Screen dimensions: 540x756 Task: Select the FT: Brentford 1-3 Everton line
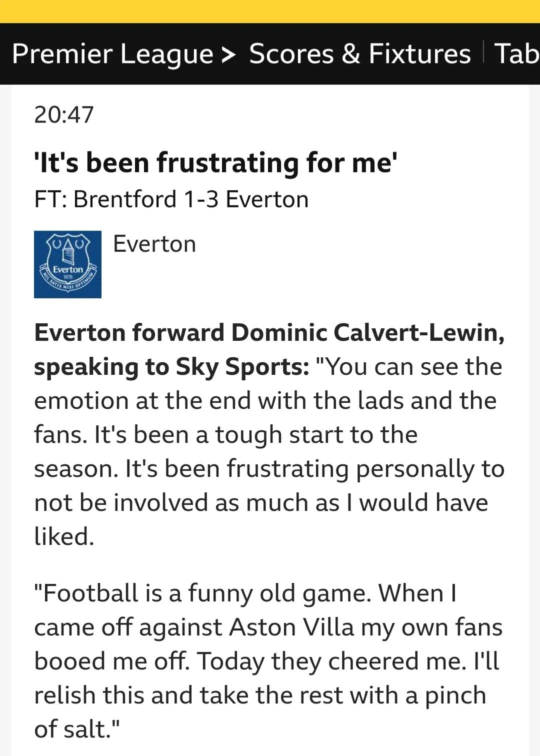coord(171,199)
